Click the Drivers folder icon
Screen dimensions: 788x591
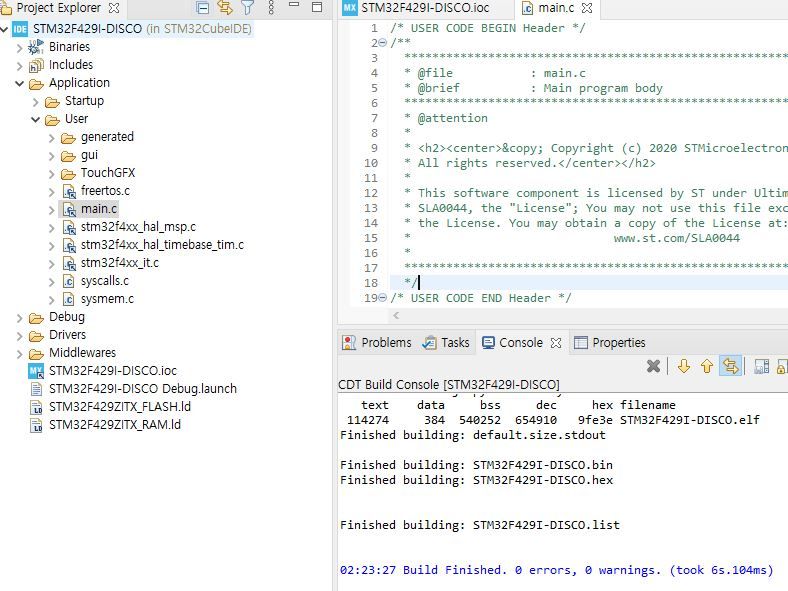click(36, 336)
